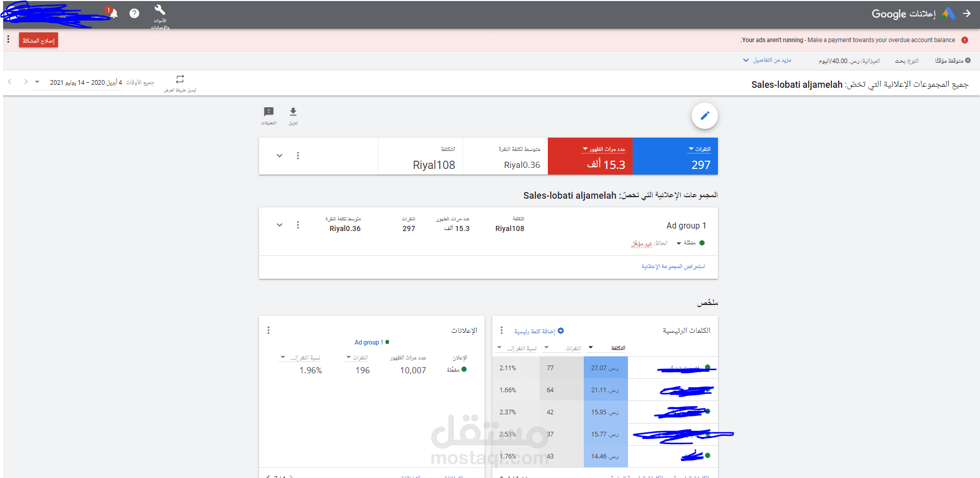Open the impressions metric dropdown on red tile
This screenshot has height=478, width=980.
pyautogui.click(x=585, y=149)
